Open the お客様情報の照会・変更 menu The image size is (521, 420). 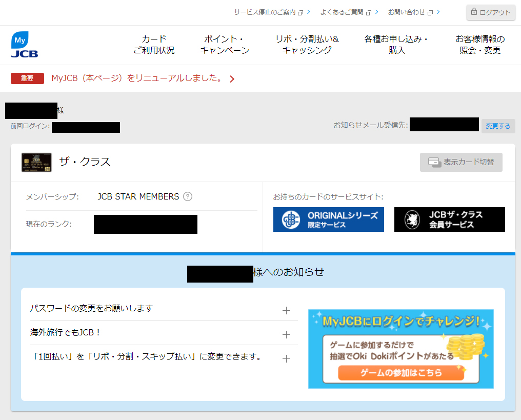click(x=480, y=45)
